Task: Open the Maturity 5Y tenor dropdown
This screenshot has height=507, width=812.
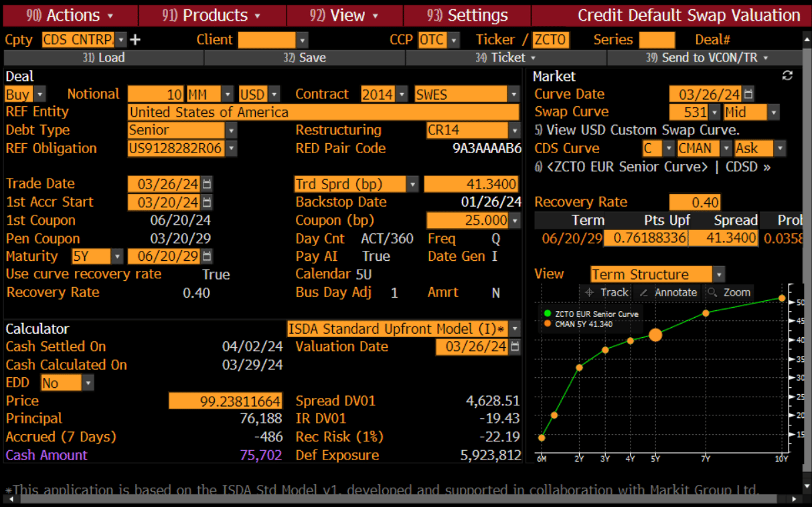Action: click(x=118, y=256)
